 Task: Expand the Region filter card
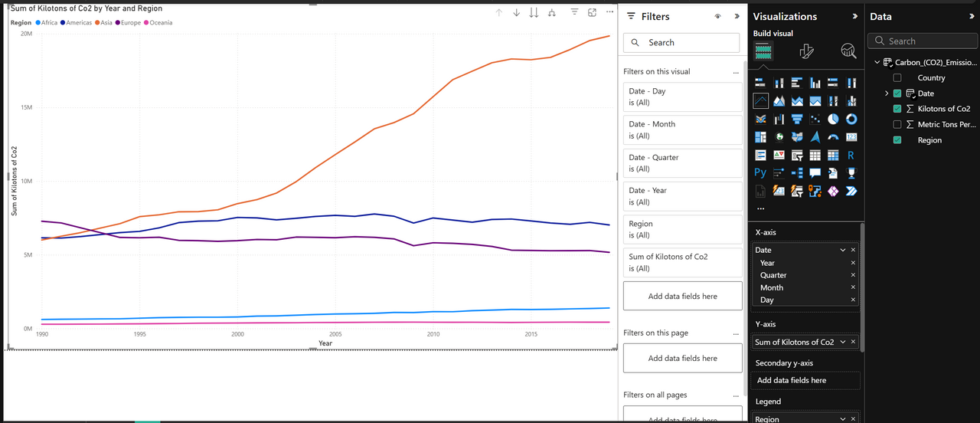(683, 229)
